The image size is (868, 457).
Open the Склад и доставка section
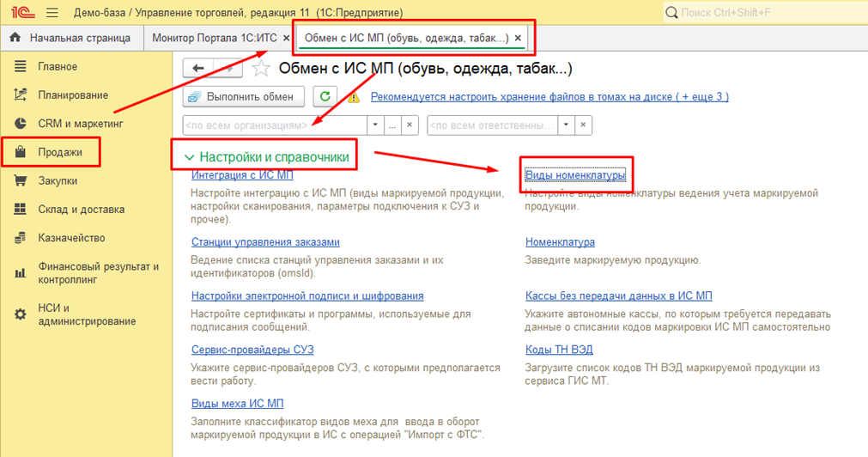82,209
